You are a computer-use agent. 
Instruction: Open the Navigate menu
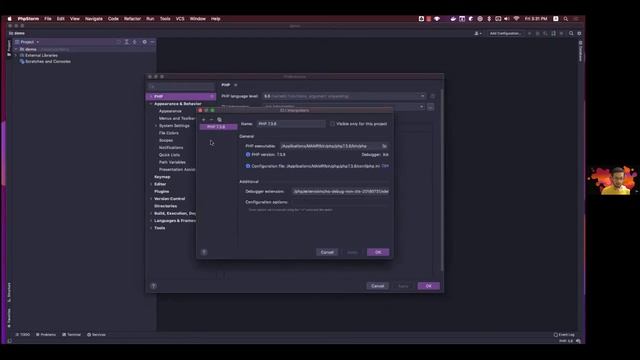pyautogui.click(x=94, y=19)
